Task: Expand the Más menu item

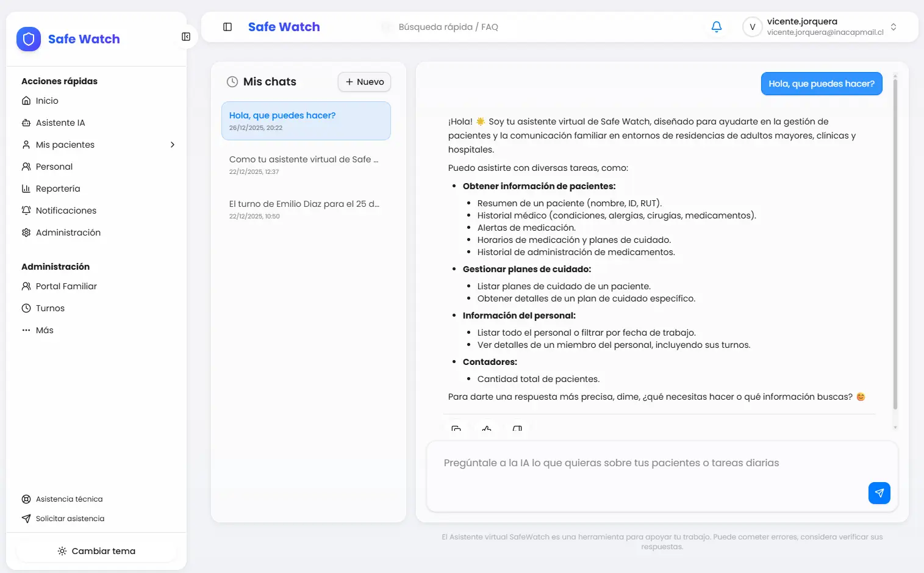Action: [45, 330]
